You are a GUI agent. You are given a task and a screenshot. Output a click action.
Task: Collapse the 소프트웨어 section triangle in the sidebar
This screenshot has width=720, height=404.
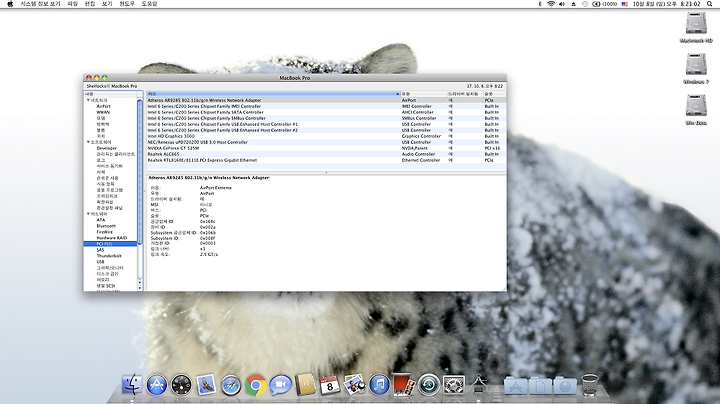(88, 142)
